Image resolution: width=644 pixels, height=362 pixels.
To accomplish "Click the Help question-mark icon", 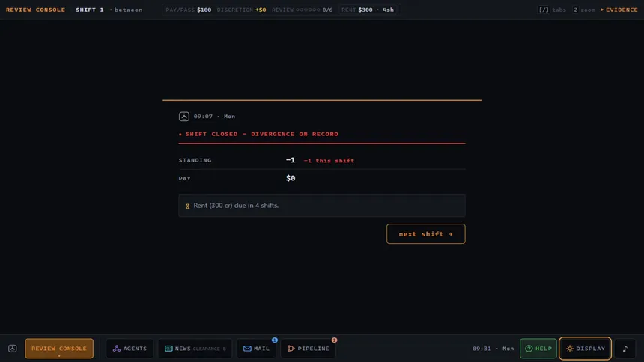I will coord(529,348).
